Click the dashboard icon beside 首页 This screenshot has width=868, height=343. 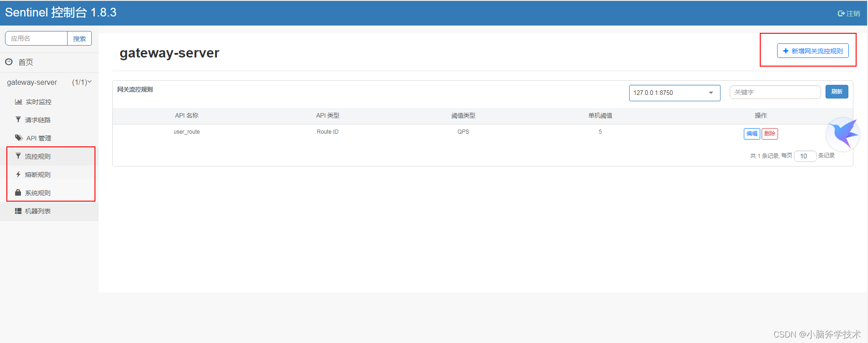[x=9, y=62]
